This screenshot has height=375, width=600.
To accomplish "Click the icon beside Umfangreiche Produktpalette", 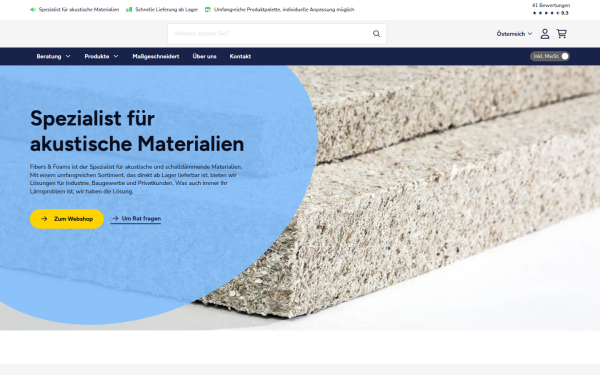I will click(208, 10).
